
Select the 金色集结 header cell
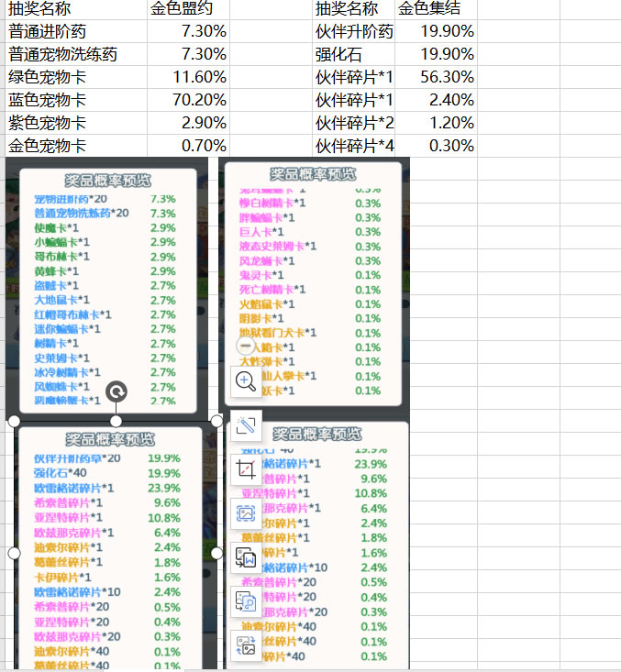point(436,8)
